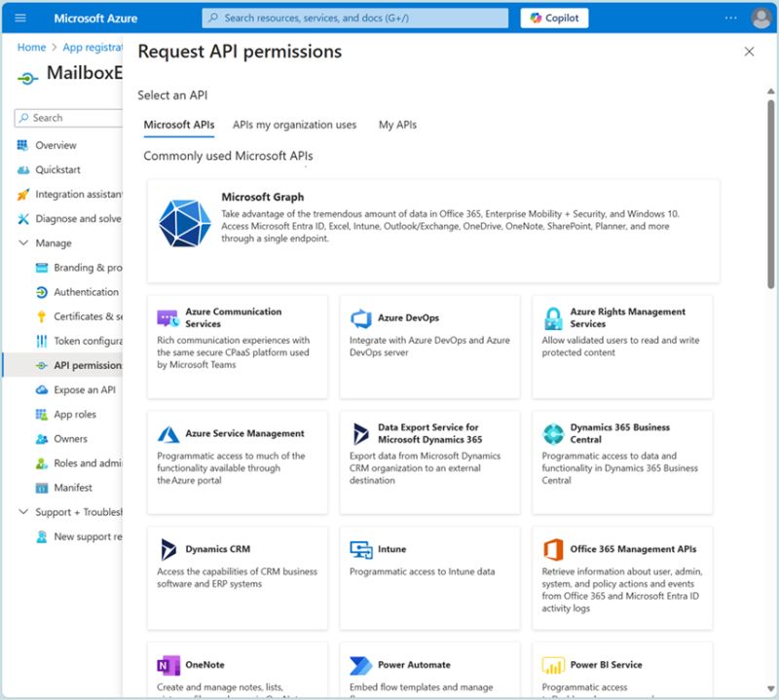Screen dimensions: 779x700
Task: Select the Azure DevOps card icon
Action: coord(360,318)
